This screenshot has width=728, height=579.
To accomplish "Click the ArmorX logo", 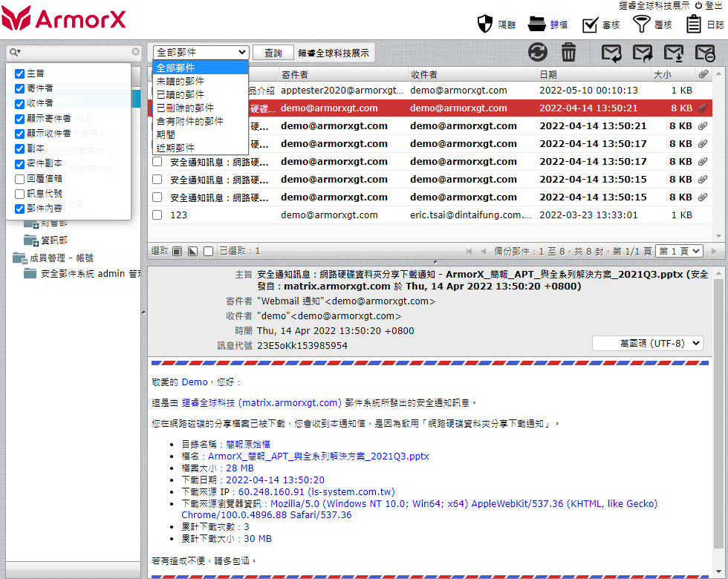I will tap(64, 19).
